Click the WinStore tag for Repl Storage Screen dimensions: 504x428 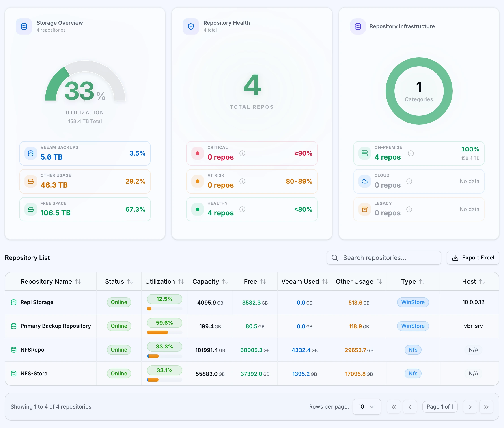(x=413, y=302)
